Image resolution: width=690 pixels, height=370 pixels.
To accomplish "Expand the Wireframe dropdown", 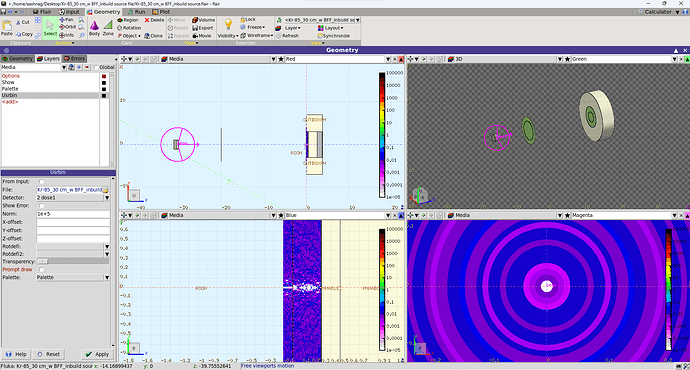I will tap(257, 35).
